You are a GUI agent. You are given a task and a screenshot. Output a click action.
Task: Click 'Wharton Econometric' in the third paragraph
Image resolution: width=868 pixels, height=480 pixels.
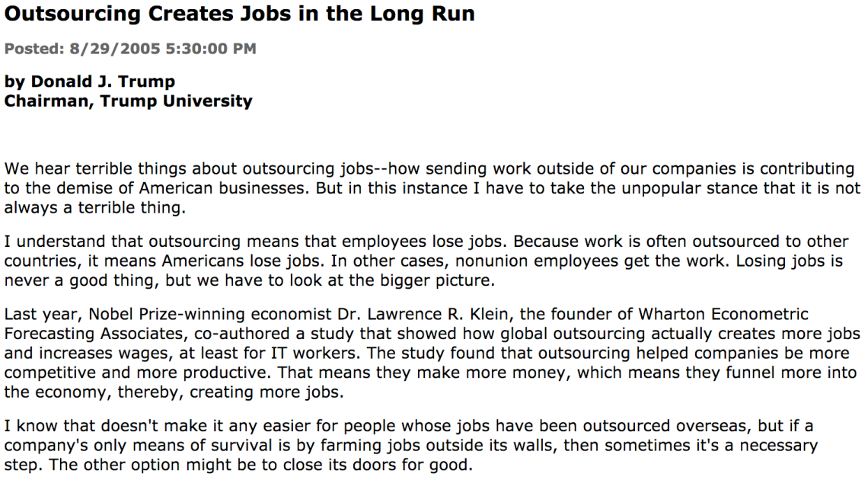point(723,315)
